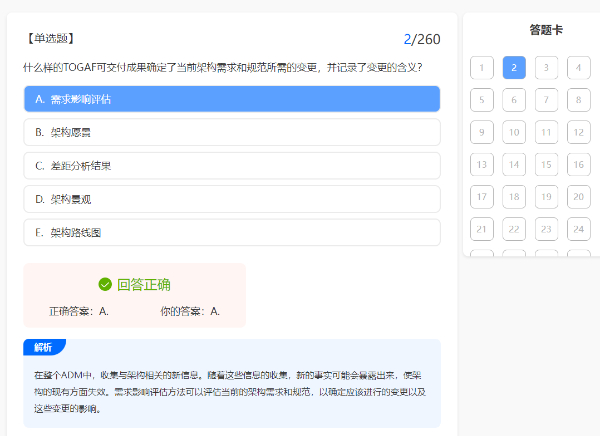Viewport: 600px width, 436px height.
Task: Click the green correct-answer checkmark icon
Action: point(105,284)
